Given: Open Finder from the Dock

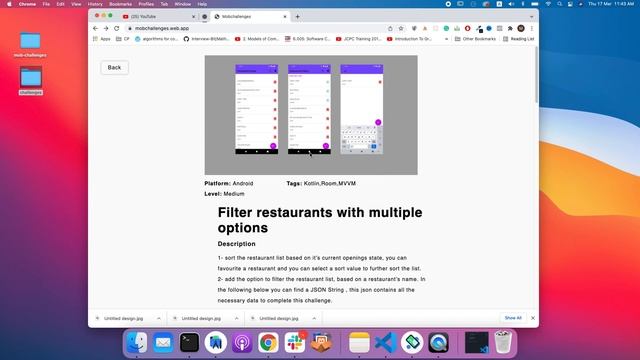Looking at the screenshot, I should tap(137, 342).
